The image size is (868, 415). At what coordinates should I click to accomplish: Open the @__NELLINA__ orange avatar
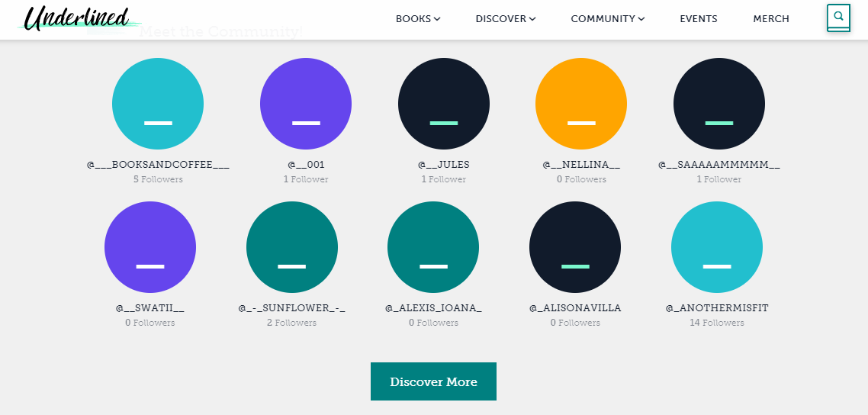pyautogui.click(x=581, y=104)
